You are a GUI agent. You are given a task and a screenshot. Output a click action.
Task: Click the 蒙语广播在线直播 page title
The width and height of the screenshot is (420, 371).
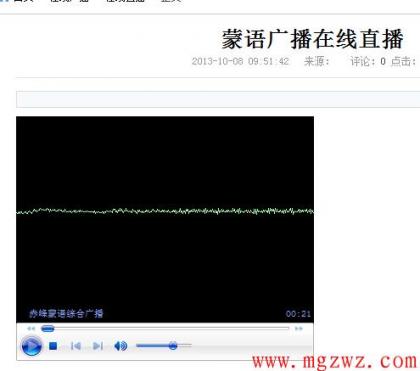[x=313, y=39]
